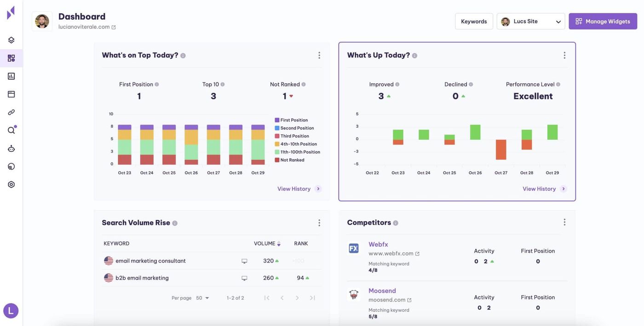The image size is (644, 326).
Task: Go to previous page of keyword table
Action: pyautogui.click(x=282, y=298)
